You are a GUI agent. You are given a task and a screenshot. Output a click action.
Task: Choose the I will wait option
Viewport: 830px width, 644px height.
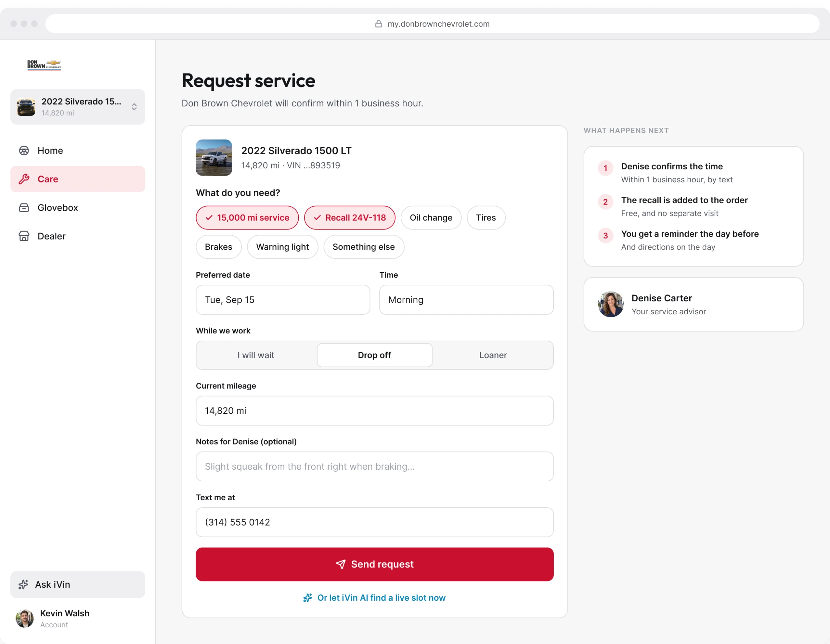point(256,355)
